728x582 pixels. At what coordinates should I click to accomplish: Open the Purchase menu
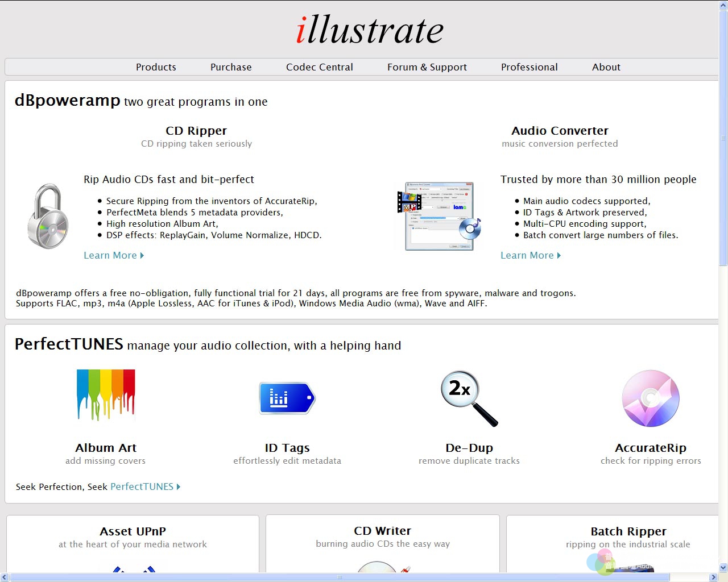coord(231,67)
